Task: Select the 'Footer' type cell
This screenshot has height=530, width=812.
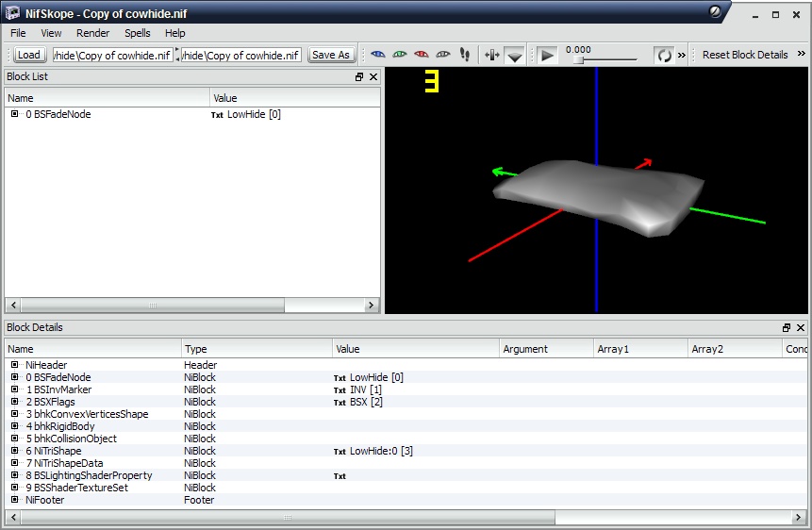Action: 199,500
